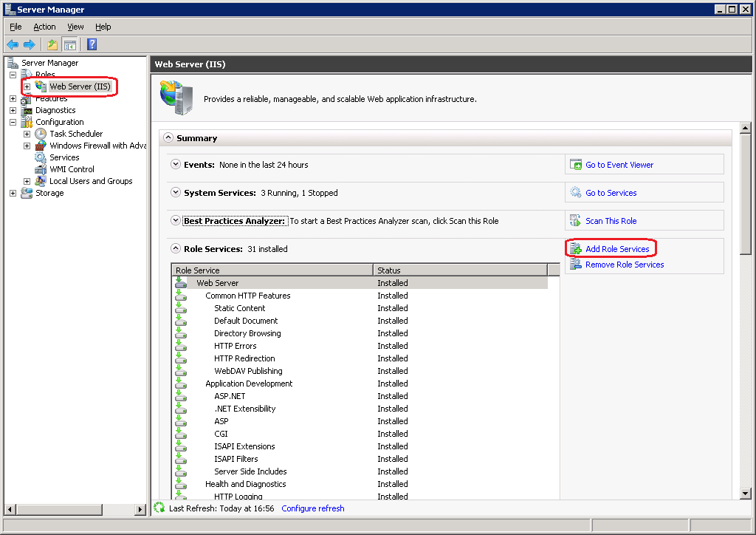Open the Action menu
Screen dimensions: 756x535
[x=44, y=26]
